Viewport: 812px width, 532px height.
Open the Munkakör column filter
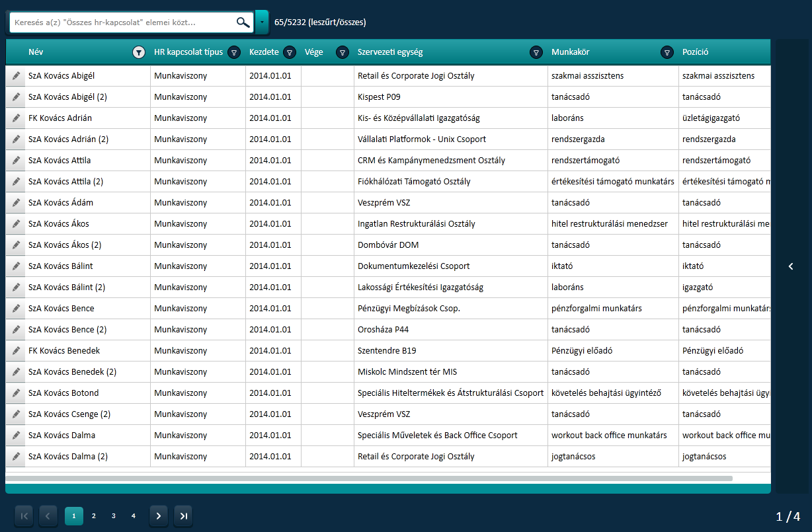pyautogui.click(x=667, y=52)
